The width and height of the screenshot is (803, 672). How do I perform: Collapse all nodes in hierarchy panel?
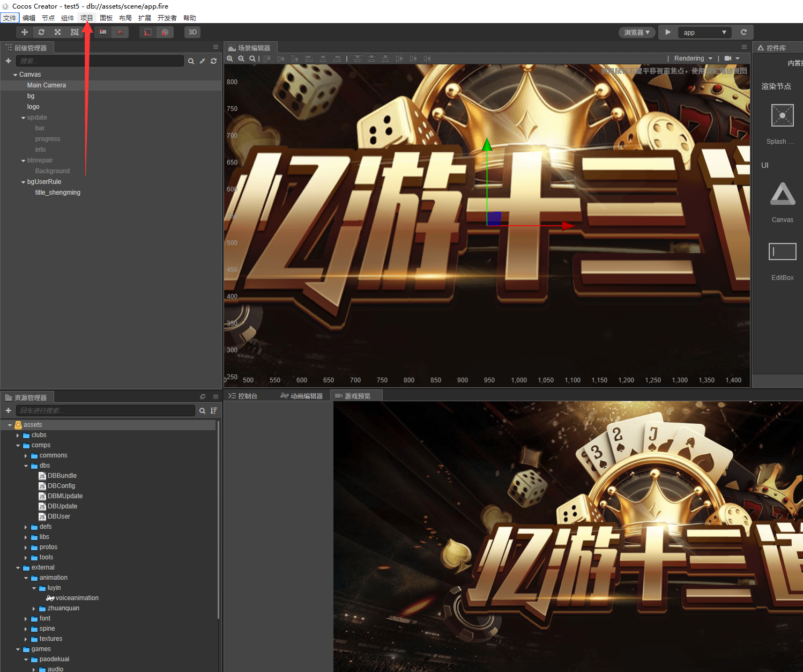202,61
